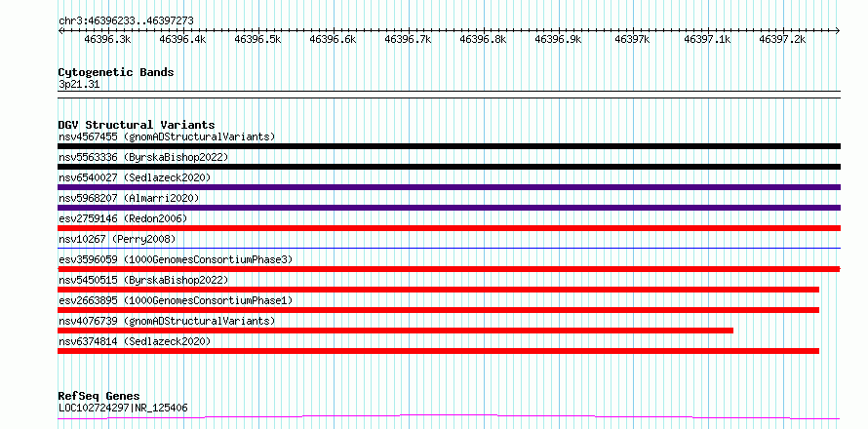Open the RefSeq Genes track title
Screen dimensions: 868x429
pos(99,397)
